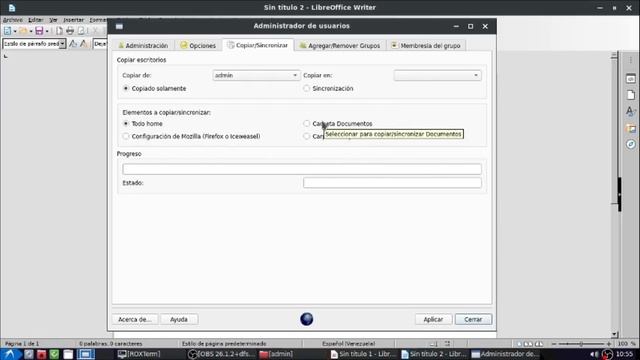Click the Acerca de... button
This screenshot has height=360, width=640.
(135, 319)
